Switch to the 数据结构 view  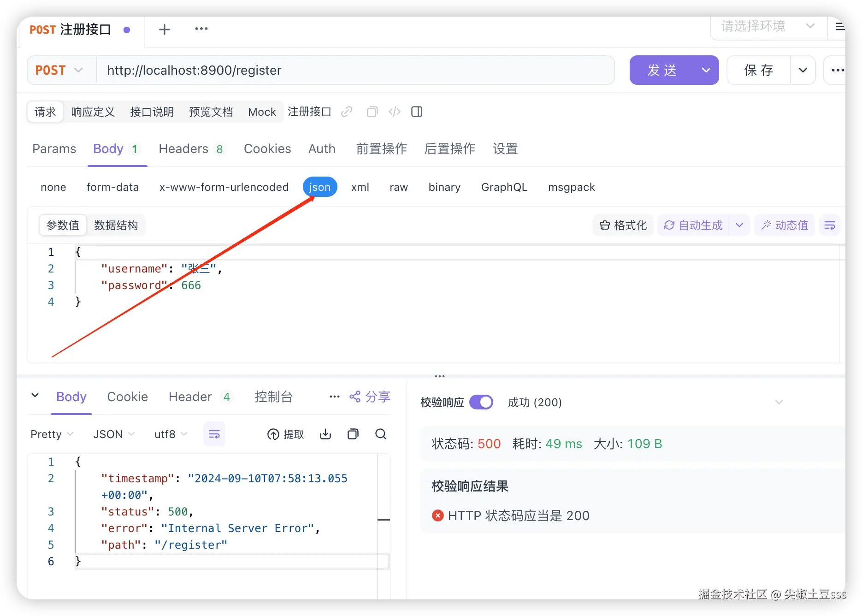pos(116,225)
